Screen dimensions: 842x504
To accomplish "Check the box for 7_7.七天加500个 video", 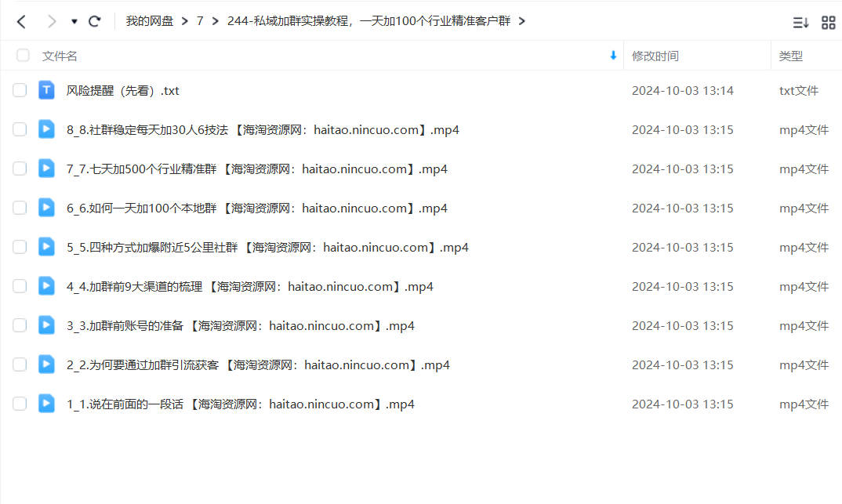I will coord(20,169).
